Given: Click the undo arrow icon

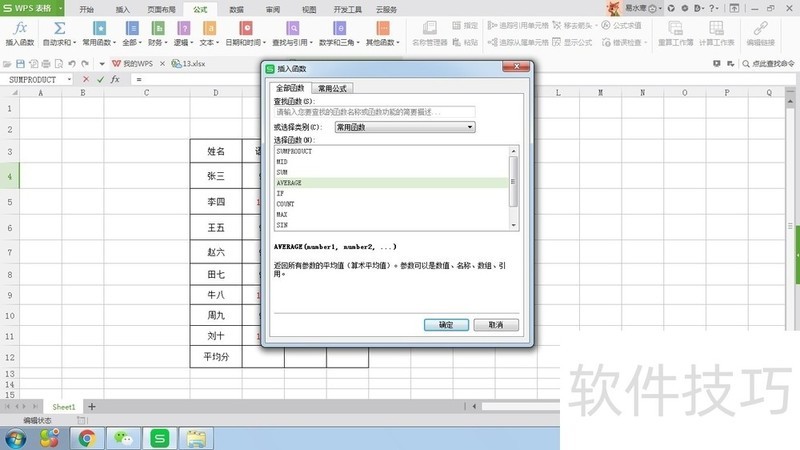Looking at the screenshot, I should (72, 64).
